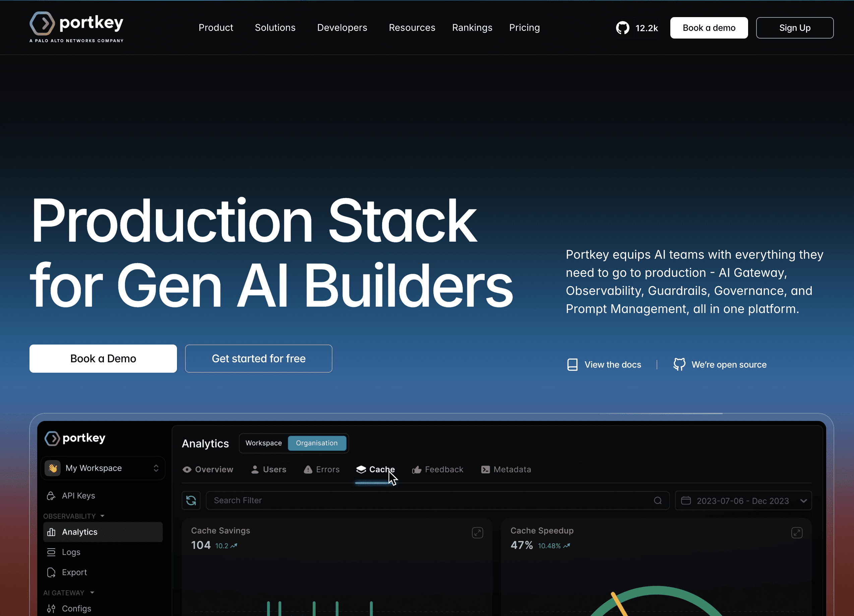Switch to the Feedback tab

coord(437,470)
